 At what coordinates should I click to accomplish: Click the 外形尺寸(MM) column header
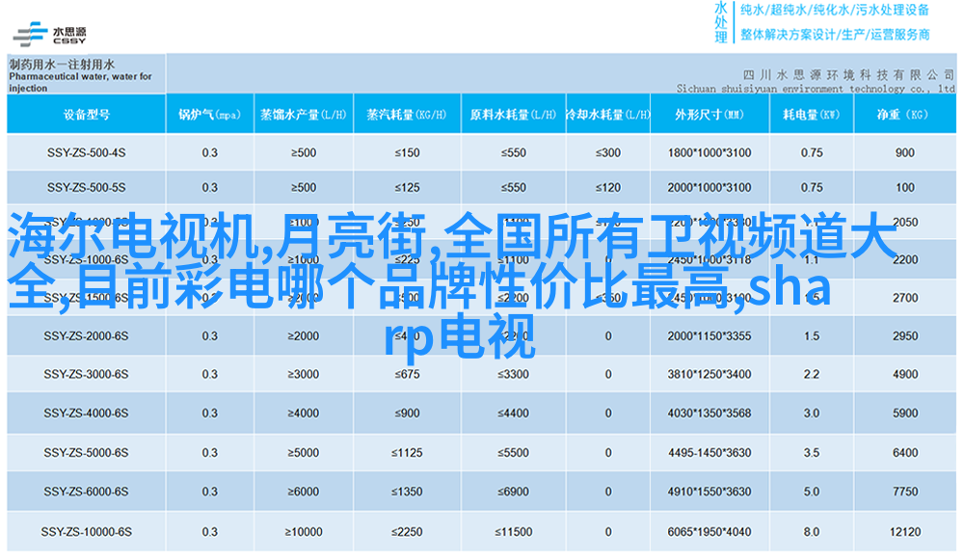tap(709, 115)
